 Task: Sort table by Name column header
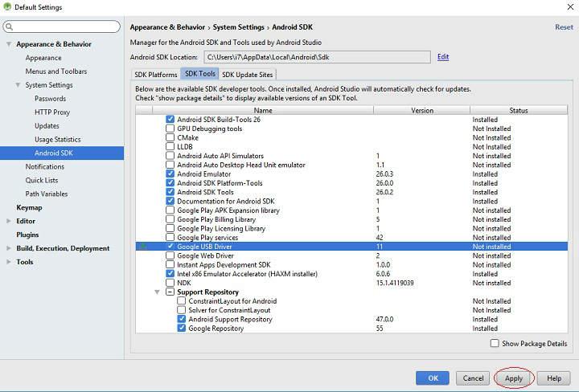[263, 110]
